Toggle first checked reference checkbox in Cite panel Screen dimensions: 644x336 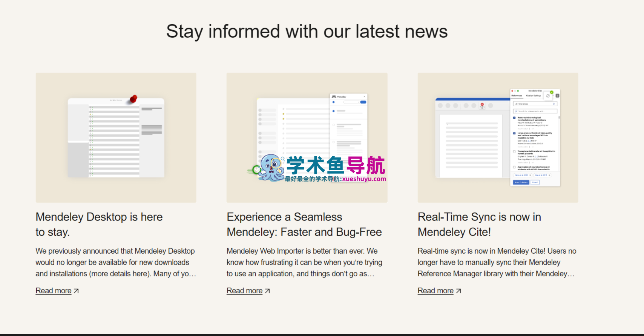[x=514, y=118]
